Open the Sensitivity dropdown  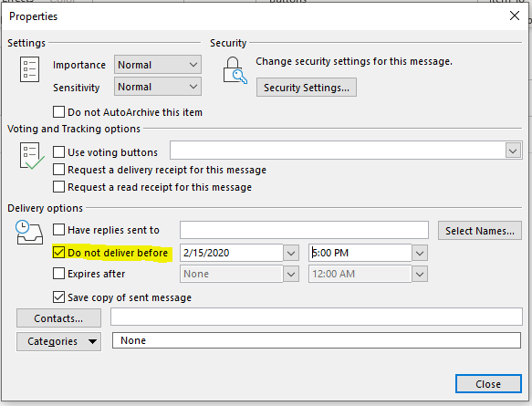[x=158, y=87]
